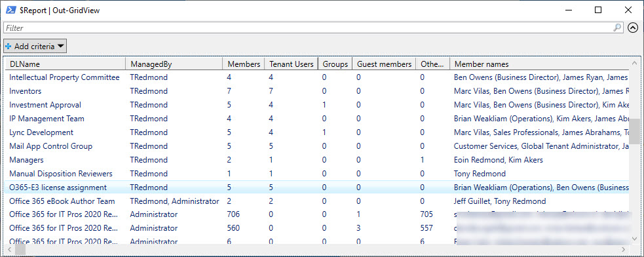Viewport: 644px width, 257px height.
Task: Click the Members value 706
Action: (233, 214)
